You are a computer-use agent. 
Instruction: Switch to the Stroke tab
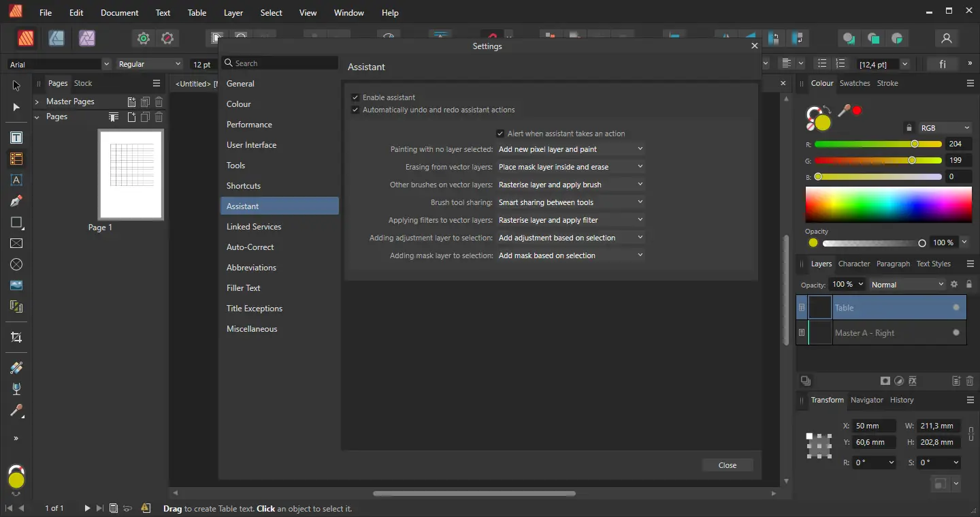pos(887,83)
